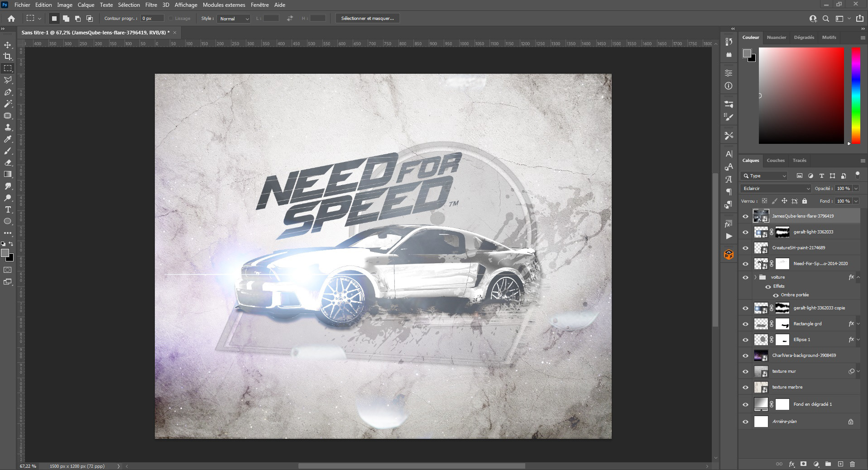Viewport: 868px width, 470px height.
Task: Select the Brush tool
Action: click(8, 151)
